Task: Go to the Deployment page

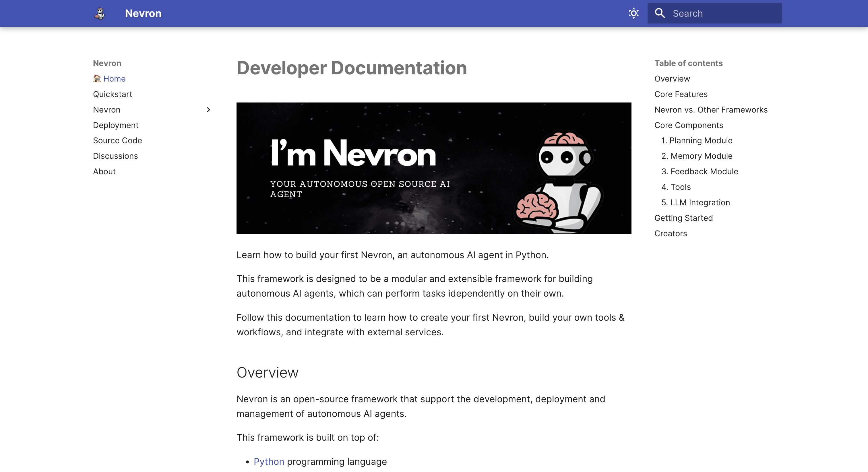Action: pyautogui.click(x=116, y=125)
